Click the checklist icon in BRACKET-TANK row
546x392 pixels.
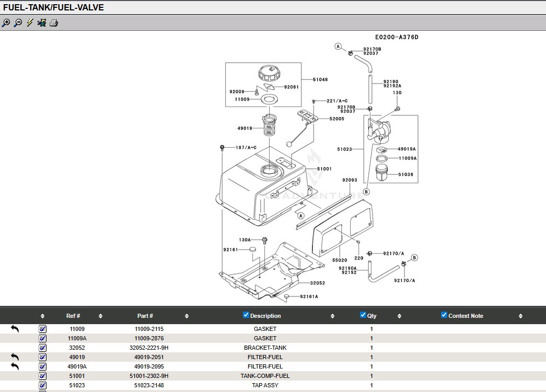42,348
